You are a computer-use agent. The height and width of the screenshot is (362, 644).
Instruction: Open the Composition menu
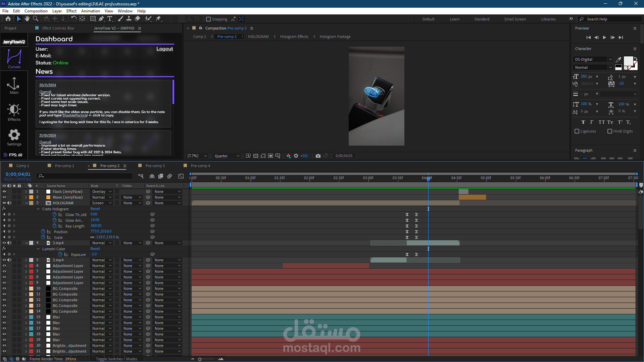click(36, 11)
